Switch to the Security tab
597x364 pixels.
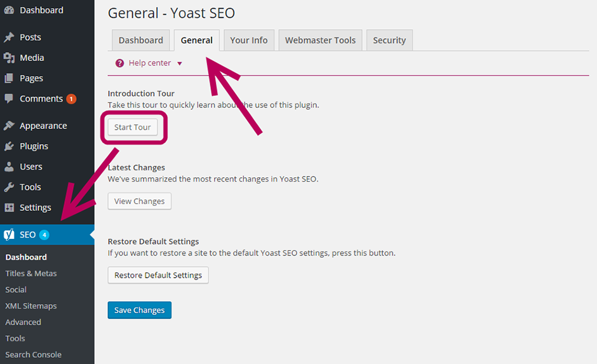[x=389, y=41]
